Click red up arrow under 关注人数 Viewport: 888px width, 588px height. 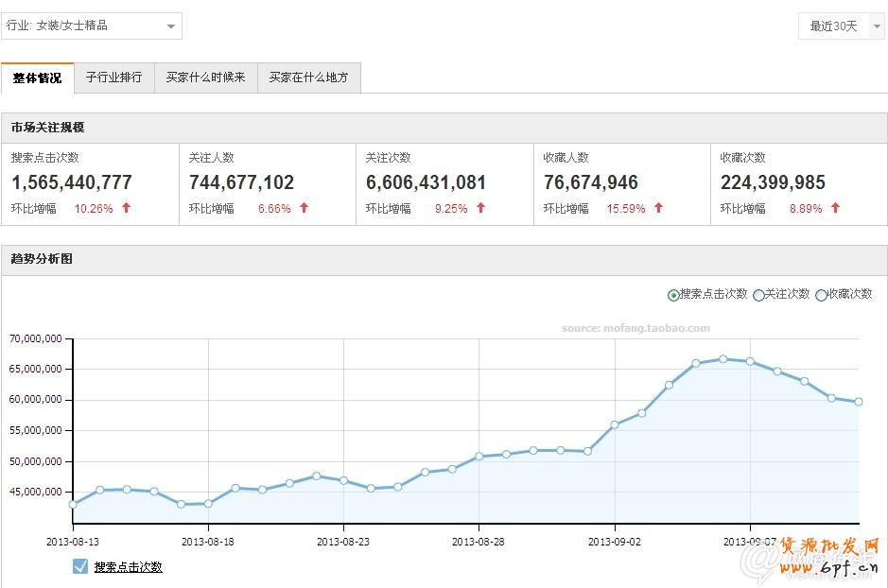click(x=304, y=208)
